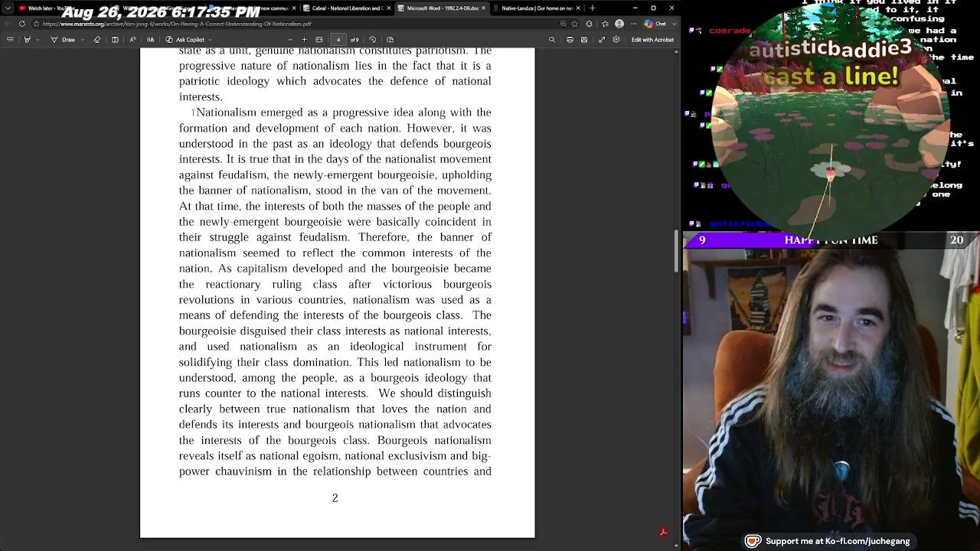Viewport: 980px width, 551px height.
Task: Open the Draw tool options dropdown
Action: [83, 40]
